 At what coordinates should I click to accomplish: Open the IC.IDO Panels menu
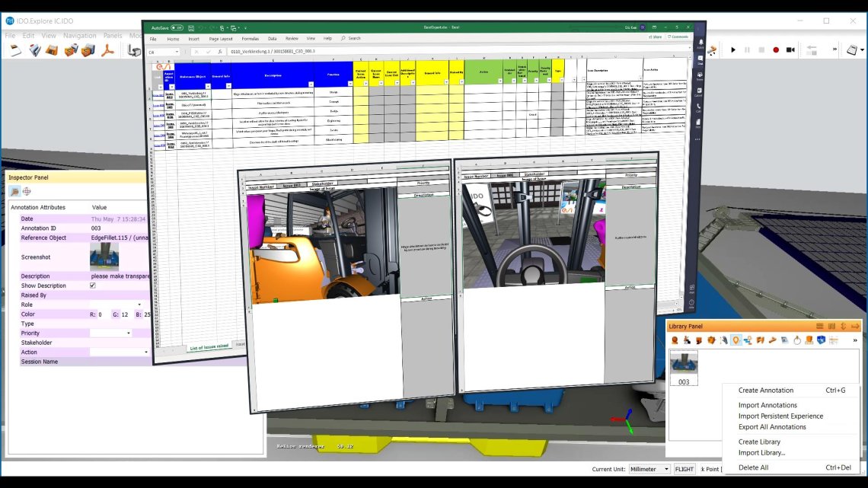click(113, 36)
